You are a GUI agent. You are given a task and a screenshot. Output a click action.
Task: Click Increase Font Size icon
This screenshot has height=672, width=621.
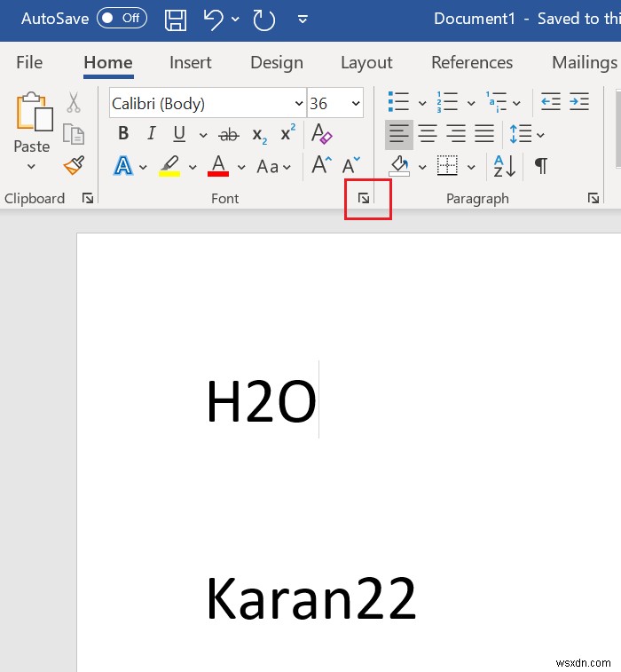(322, 165)
